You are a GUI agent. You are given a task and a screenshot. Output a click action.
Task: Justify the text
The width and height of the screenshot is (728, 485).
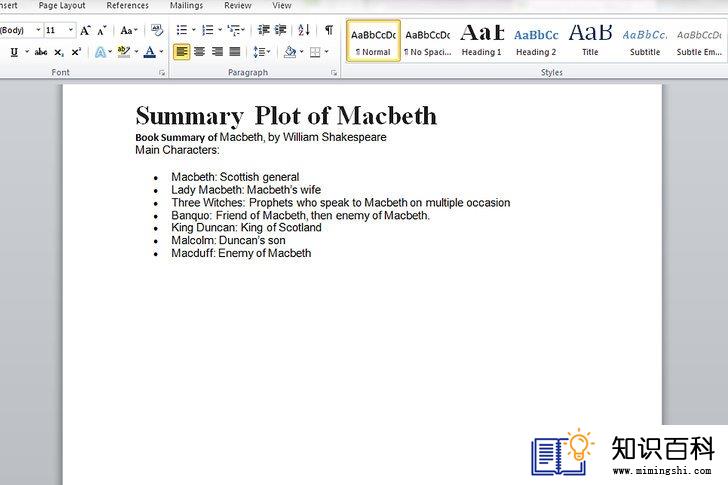pos(235,52)
